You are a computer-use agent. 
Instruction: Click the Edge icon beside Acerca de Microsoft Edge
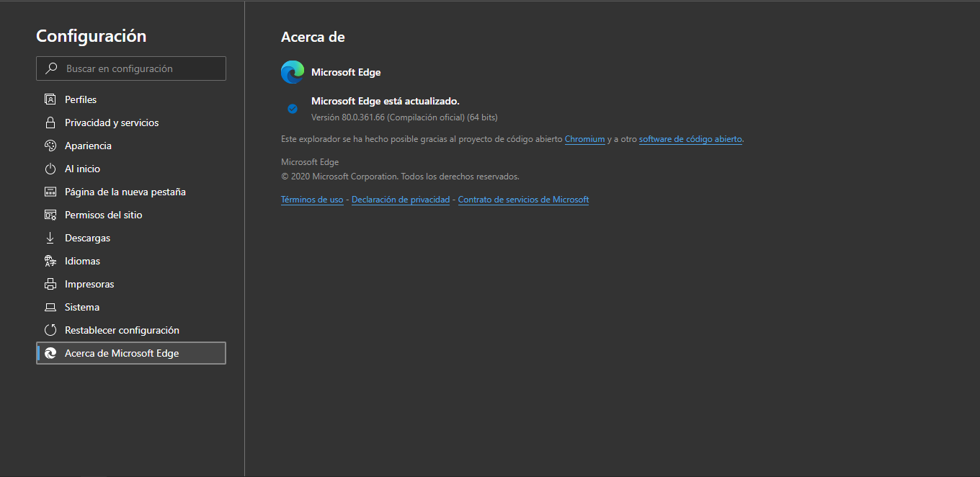50,353
